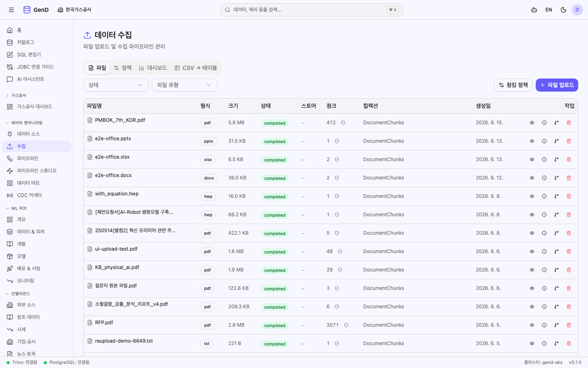
Task: Click PostgreSQL 연결됨 status indicator
Action: (x=67, y=362)
